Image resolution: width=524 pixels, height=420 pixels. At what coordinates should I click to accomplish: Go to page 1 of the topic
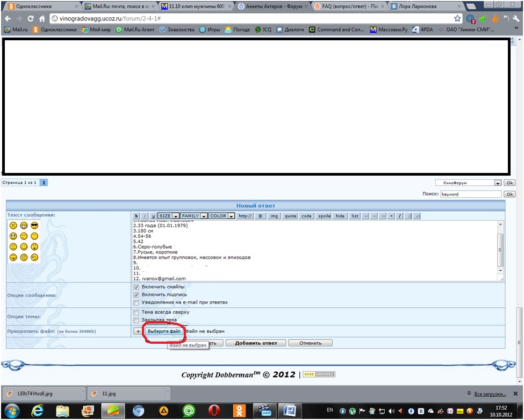44,183
